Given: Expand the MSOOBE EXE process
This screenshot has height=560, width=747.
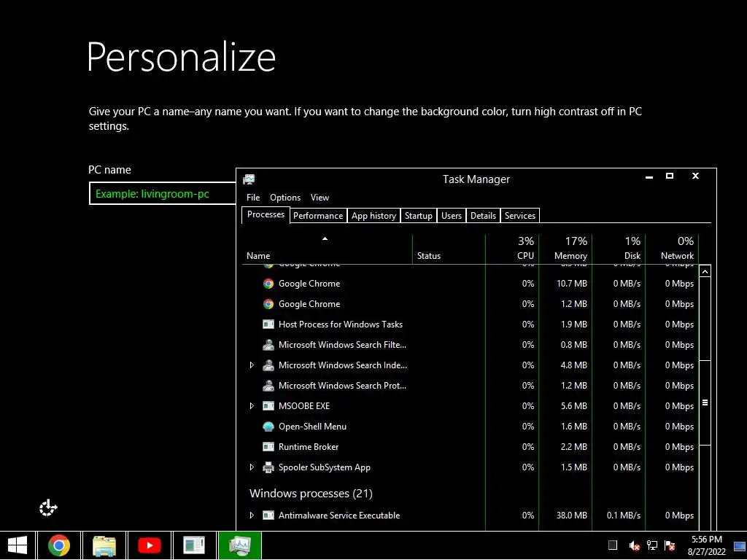Looking at the screenshot, I should [x=252, y=406].
